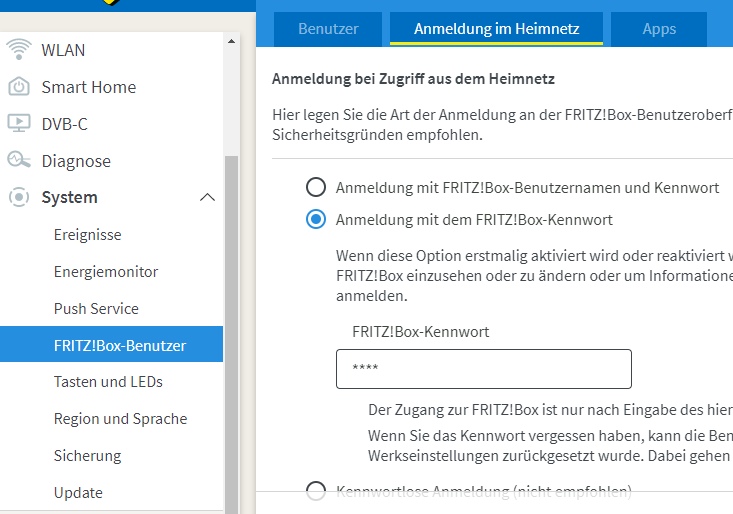The height and width of the screenshot is (514, 733).
Task: Open Ereignisse in System menu
Action: tap(88, 235)
